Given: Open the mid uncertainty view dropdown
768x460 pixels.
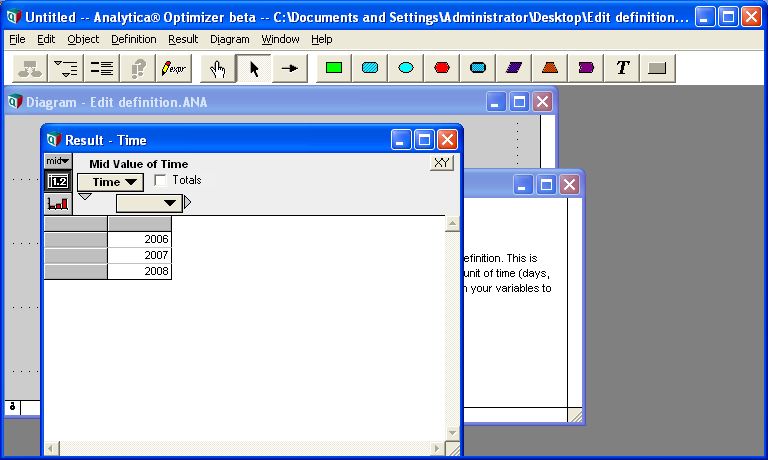Looking at the screenshot, I should [x=58, y=161].
